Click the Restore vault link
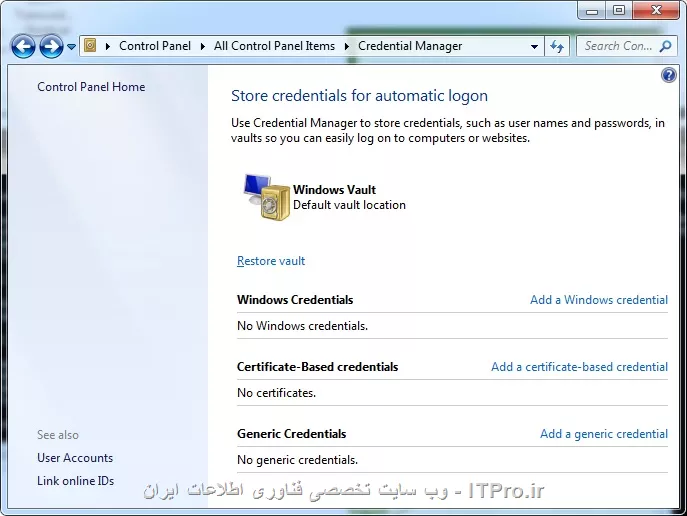This screenshot has height=516, width=687. tap(271, 261)
